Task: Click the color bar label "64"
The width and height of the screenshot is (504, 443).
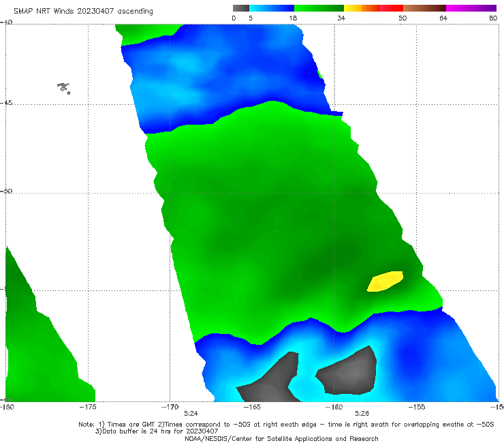Action: [x=443, y=18]
